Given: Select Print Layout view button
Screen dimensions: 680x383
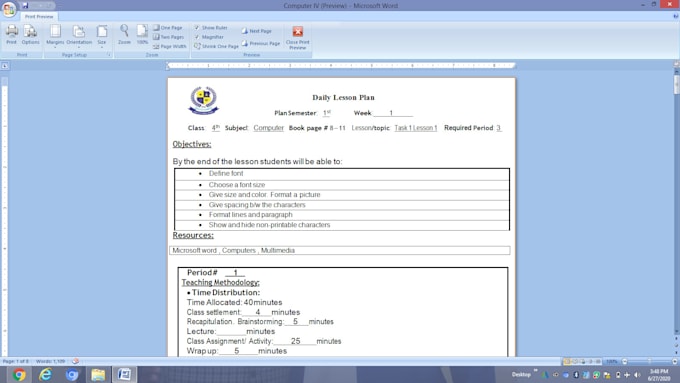Looking at the screenshot, I should click(567, 361).
